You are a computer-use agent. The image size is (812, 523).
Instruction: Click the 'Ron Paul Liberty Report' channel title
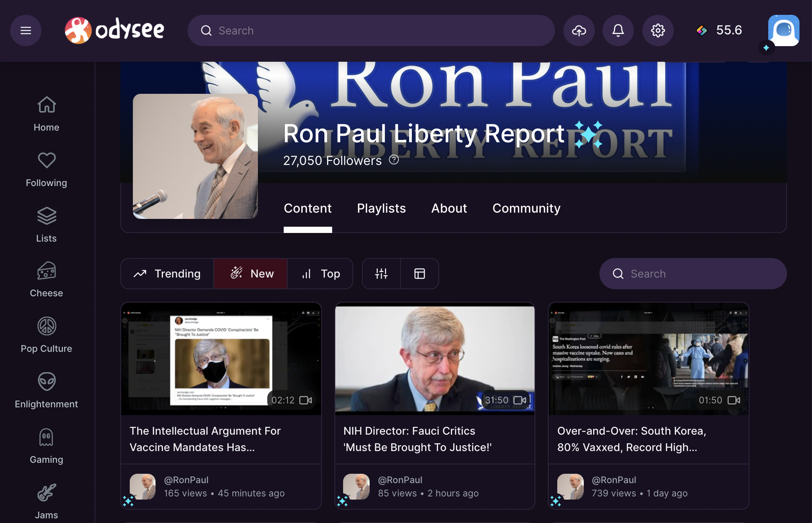424,134
